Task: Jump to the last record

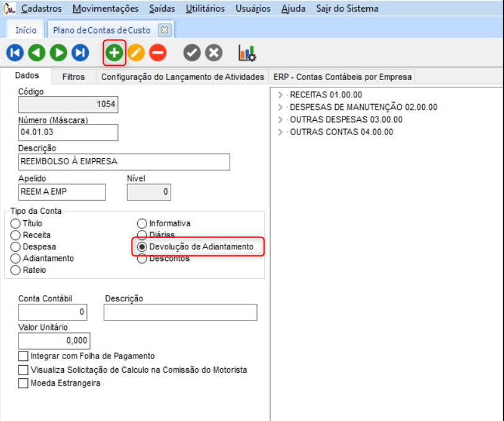Action: (x=80, y=53)
